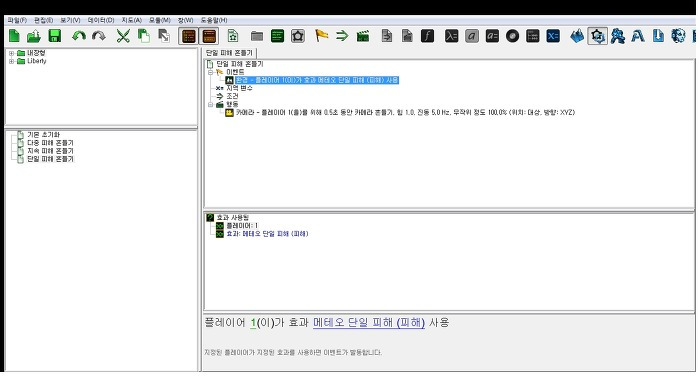Click the page with right arrow icon
The image size is (700, 376).
coord(387,36)
